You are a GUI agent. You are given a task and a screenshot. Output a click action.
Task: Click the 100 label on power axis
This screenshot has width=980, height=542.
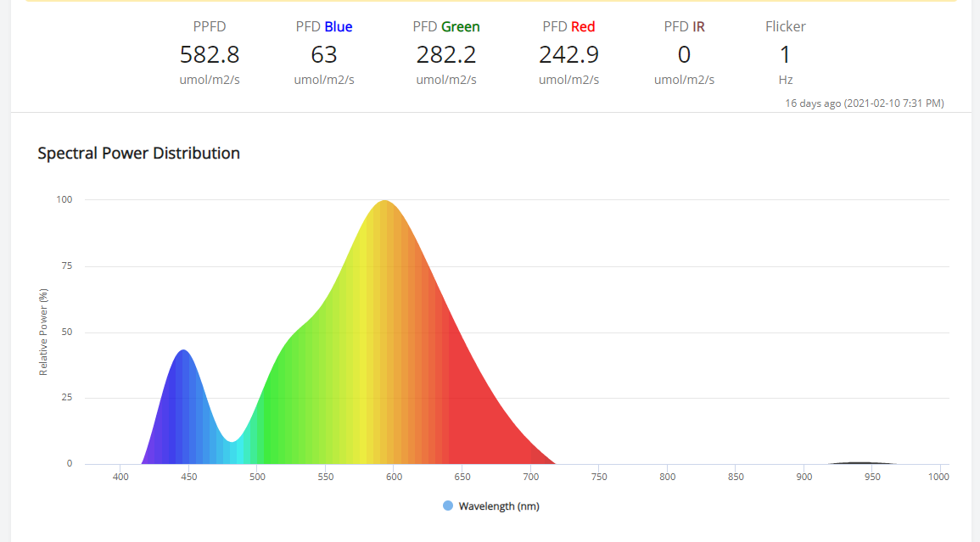point(64,199)
